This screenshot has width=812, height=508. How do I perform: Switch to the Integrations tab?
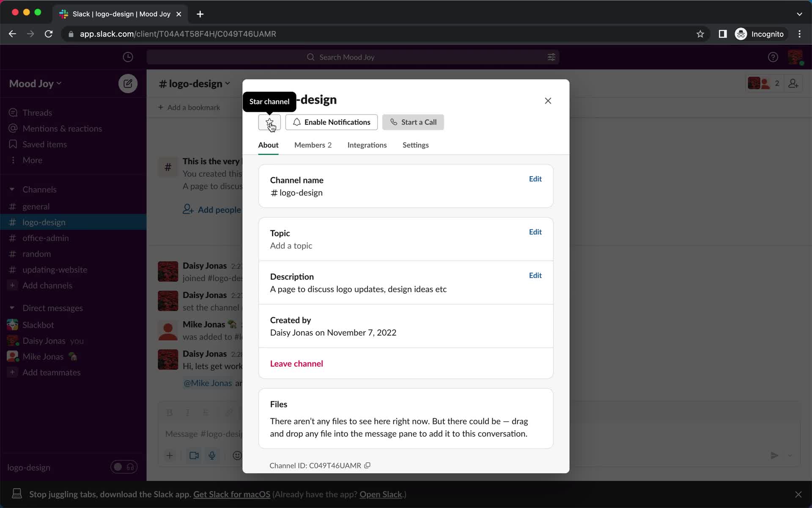(x=367, y=144)
